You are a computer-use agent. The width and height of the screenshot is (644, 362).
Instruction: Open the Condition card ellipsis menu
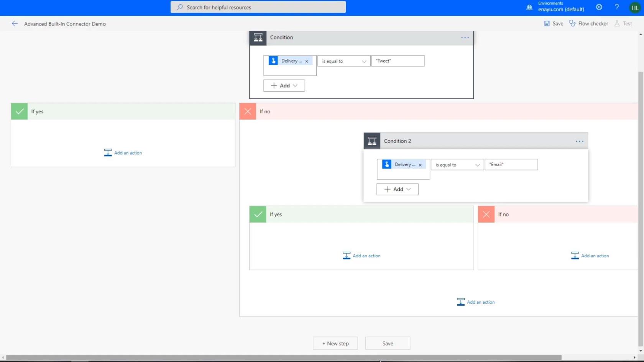tap(465, 38)
